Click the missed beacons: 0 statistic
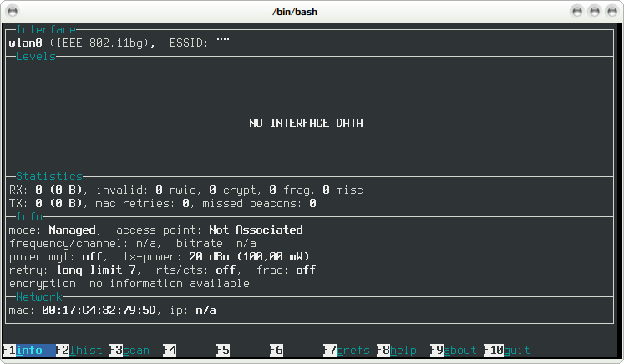624x364 pixels. click(259, 203)
